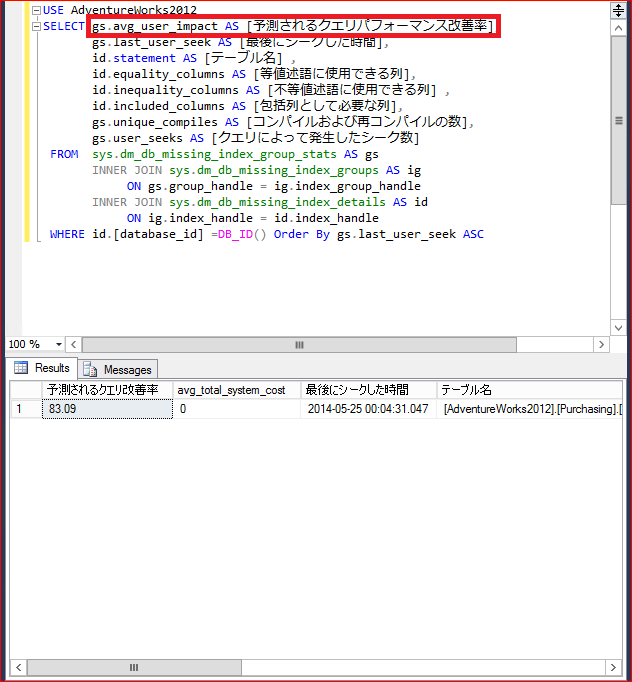
Task: Click id.inequality_columns in the query
Action: (x=165, y=90)
